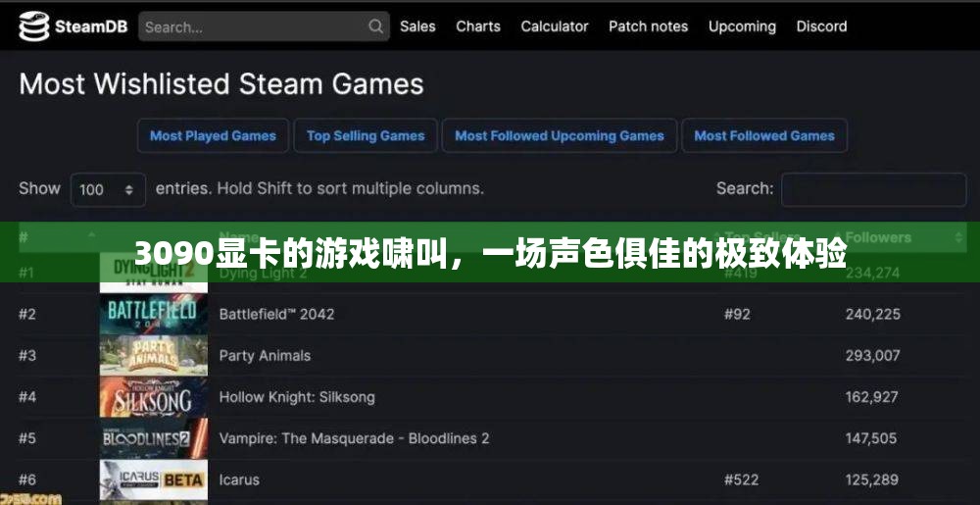The height and width of the screenshot is (505, 980).
Task: Click the Most Wishlisted Steam Games heading
Action: click(221, 84)
